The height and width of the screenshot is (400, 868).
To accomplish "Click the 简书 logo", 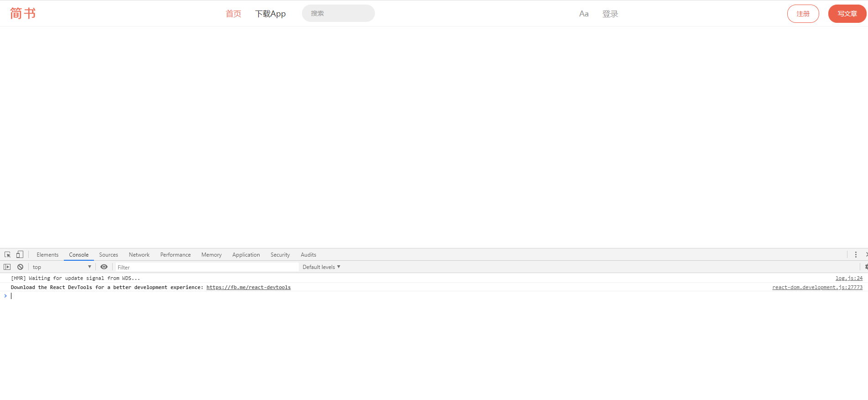I will [23, 13].
